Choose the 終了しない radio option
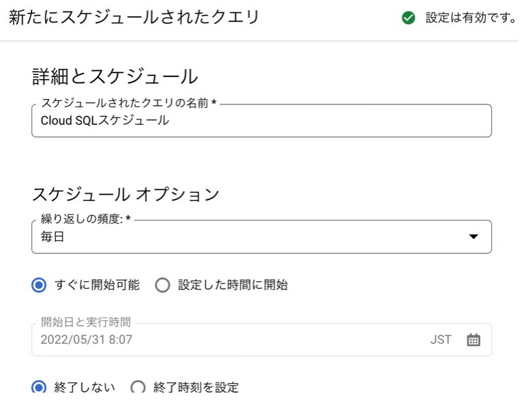Viewport: 532px width, 411px height. click(x=39, y=387)
